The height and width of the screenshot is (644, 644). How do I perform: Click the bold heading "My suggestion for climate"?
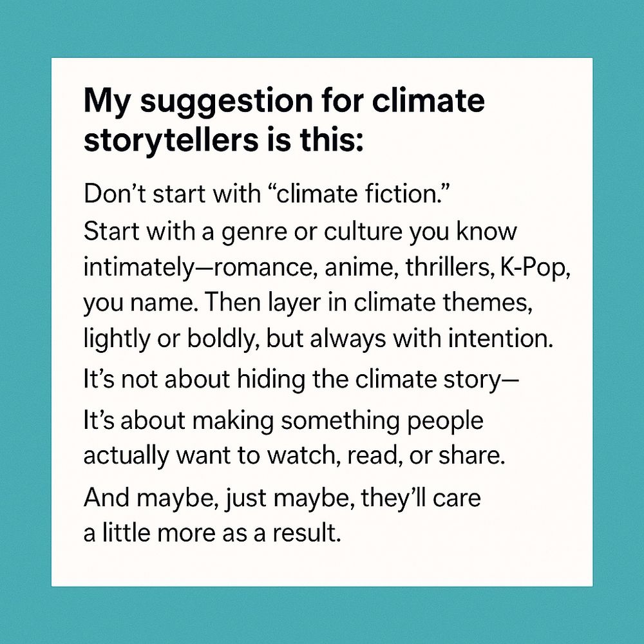pyautogui.click(x=284, y=102)
